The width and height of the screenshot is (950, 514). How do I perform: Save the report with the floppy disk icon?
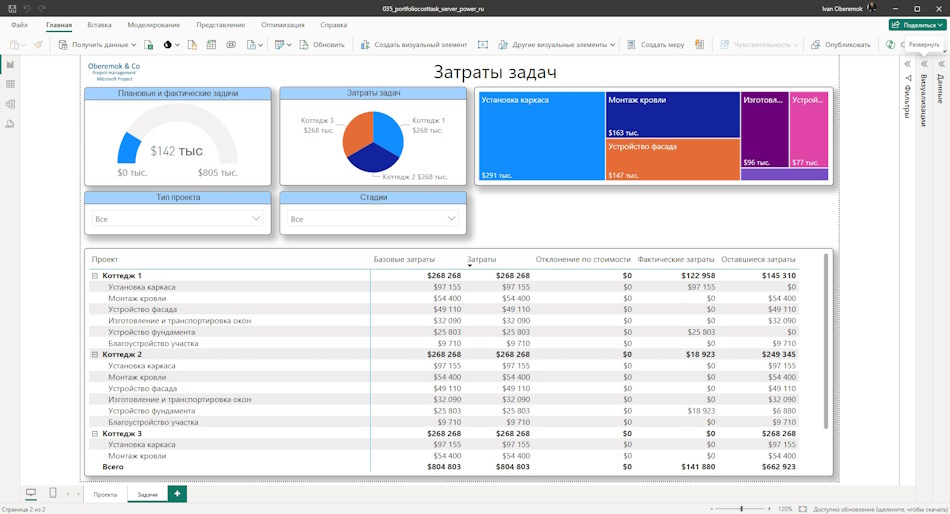(12, 8)
